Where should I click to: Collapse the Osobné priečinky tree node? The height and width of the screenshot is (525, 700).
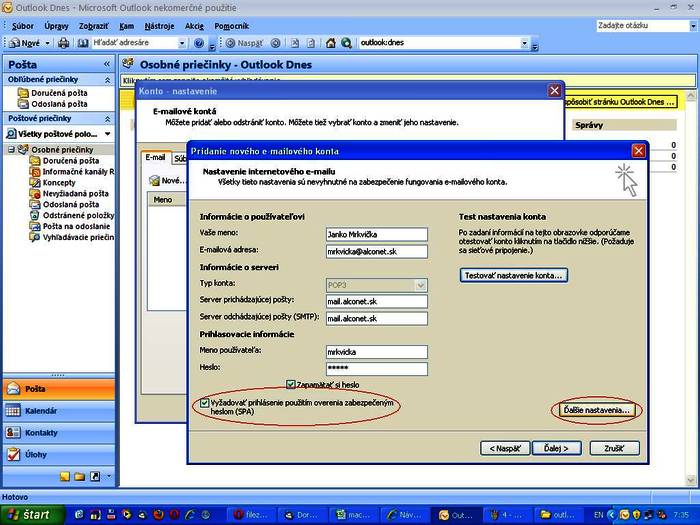[x=12, y=150]
